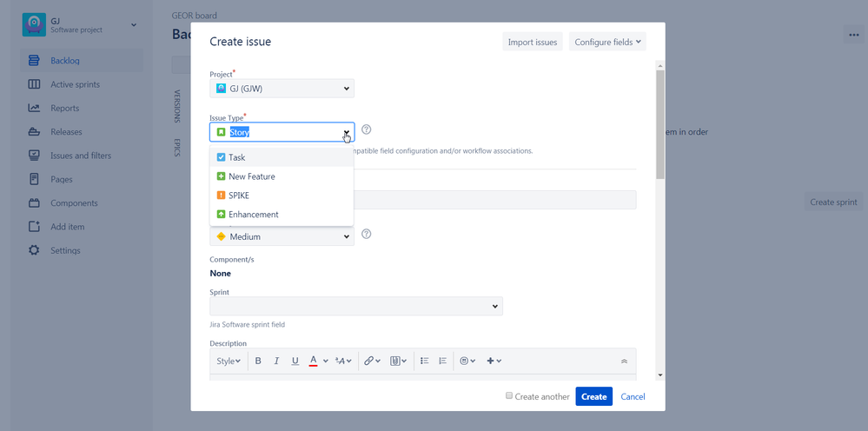Open Releases in the sidebar
The height and width of the screenshot is (431, 868).
pyautogui.click(x=82, y=132)
